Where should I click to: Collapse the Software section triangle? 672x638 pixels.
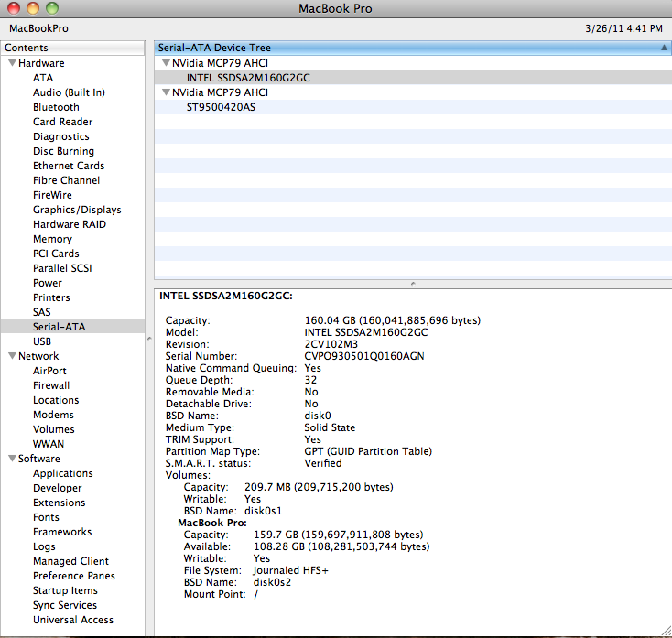coord(12,459)
